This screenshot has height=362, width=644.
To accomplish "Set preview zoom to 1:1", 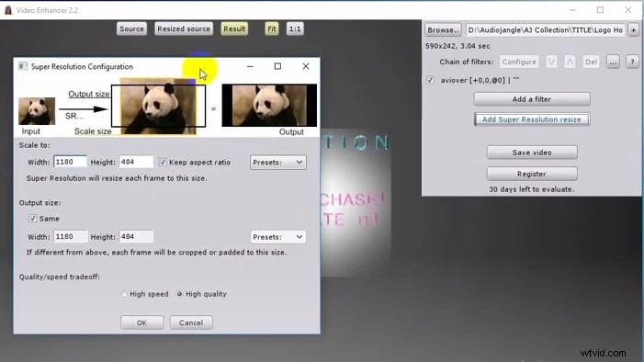I will click(295, 28).
